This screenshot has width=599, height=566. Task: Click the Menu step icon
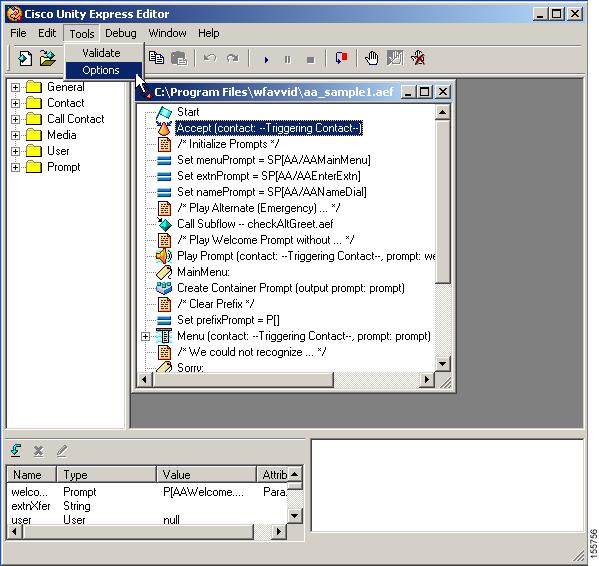(164, 336)
